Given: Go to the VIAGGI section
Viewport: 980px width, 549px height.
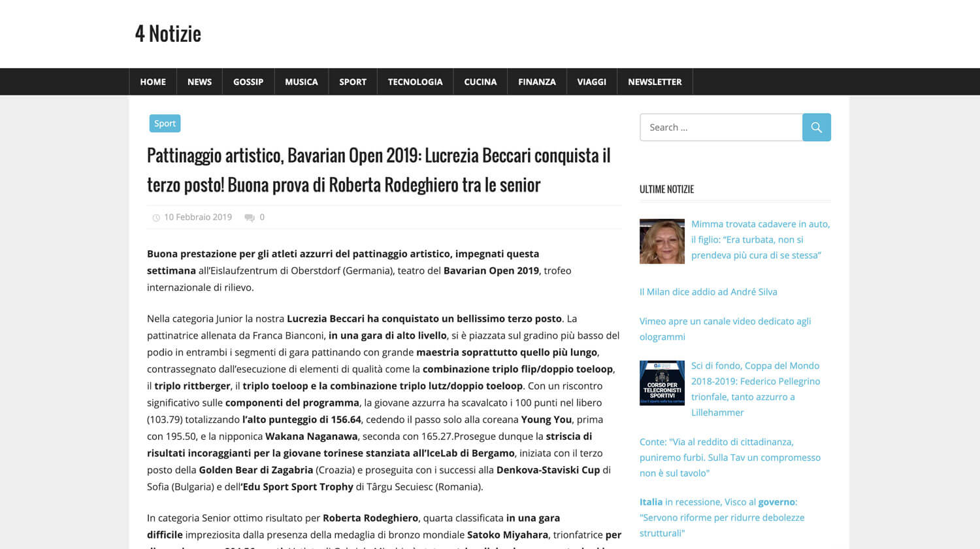Looking at the screenshot, I should click(x=592, y=82).
